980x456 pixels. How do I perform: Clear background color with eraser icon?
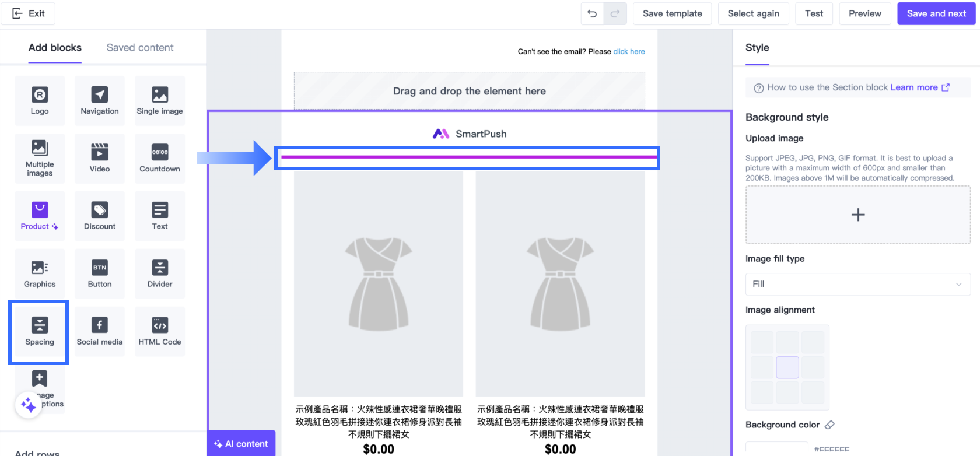(x=829, y=425)
